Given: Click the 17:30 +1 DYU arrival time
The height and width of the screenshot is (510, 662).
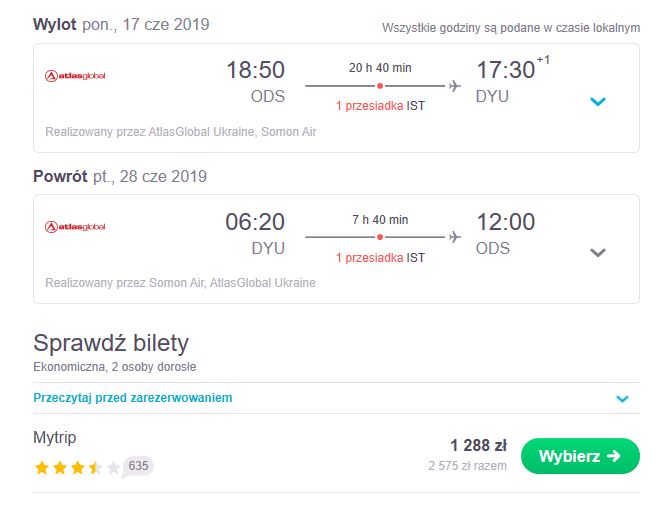Looking at the screenshot, I should point(513,80).
